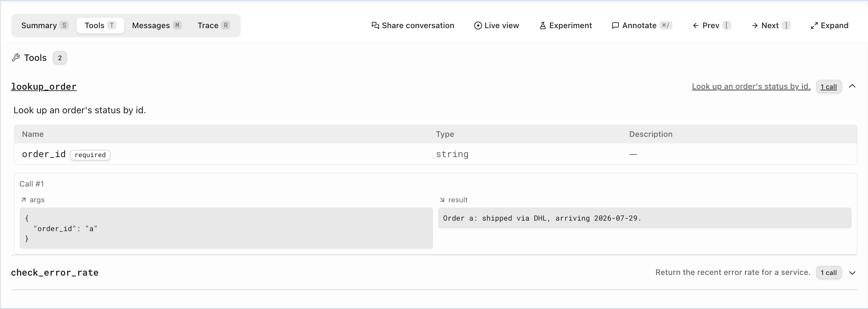Click the check_error_rate tool name
This screenshot has height=309, width=868.
[x=55, y=273]
